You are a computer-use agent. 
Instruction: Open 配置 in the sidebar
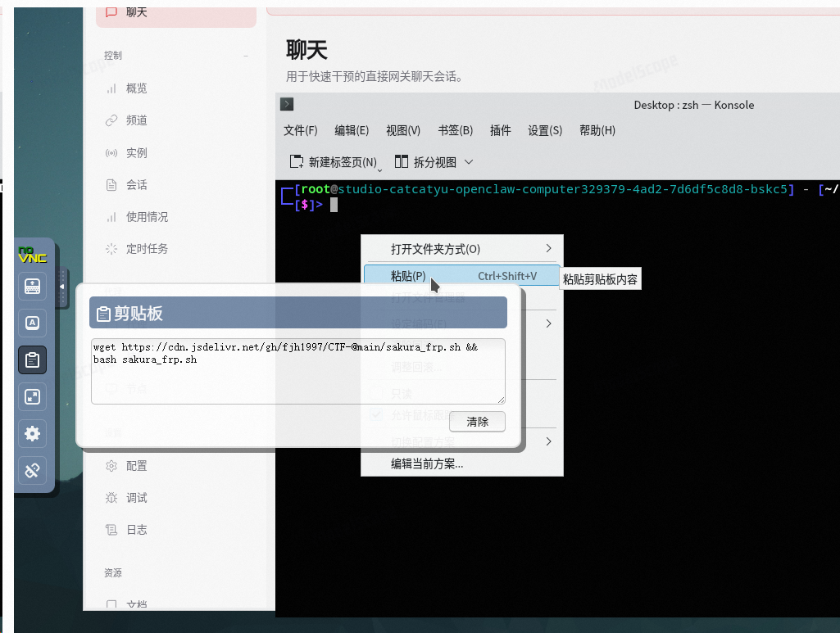coord(136,466)
